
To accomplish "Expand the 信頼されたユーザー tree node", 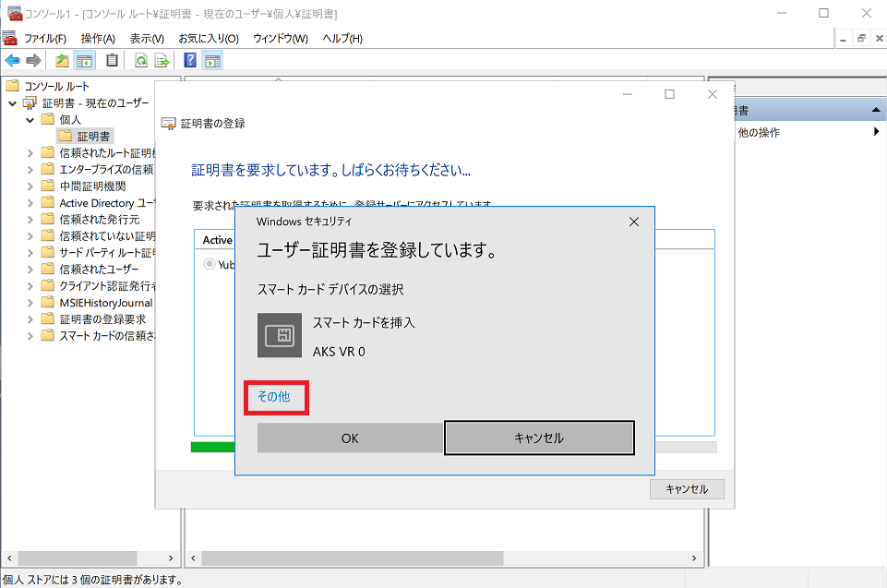I will coord(30,269).
